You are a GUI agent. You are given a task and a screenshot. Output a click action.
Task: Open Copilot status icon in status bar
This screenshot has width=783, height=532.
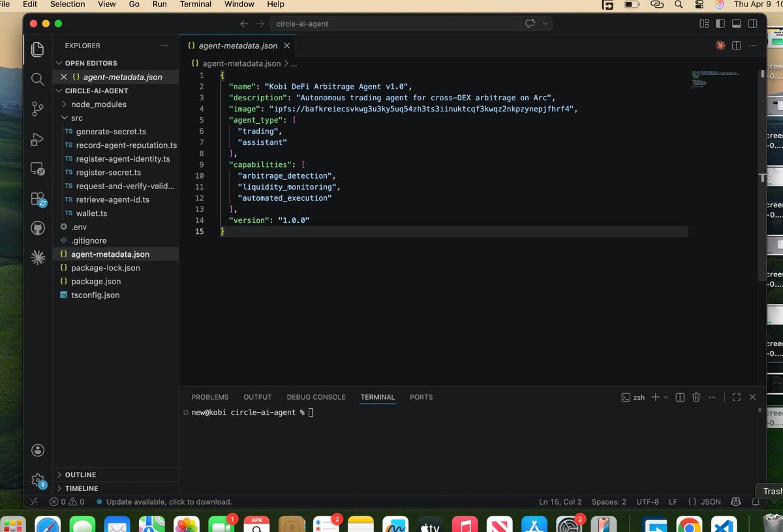tap(736, 502)
